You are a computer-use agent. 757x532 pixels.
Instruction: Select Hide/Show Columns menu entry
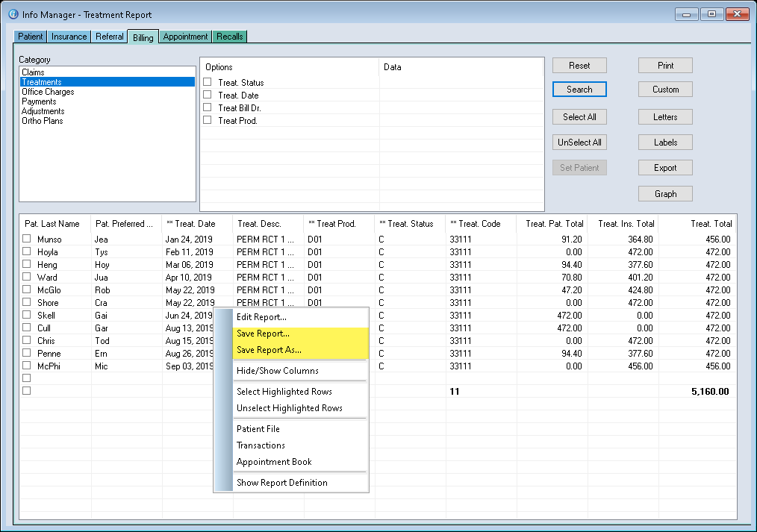(x=277, y=371)
